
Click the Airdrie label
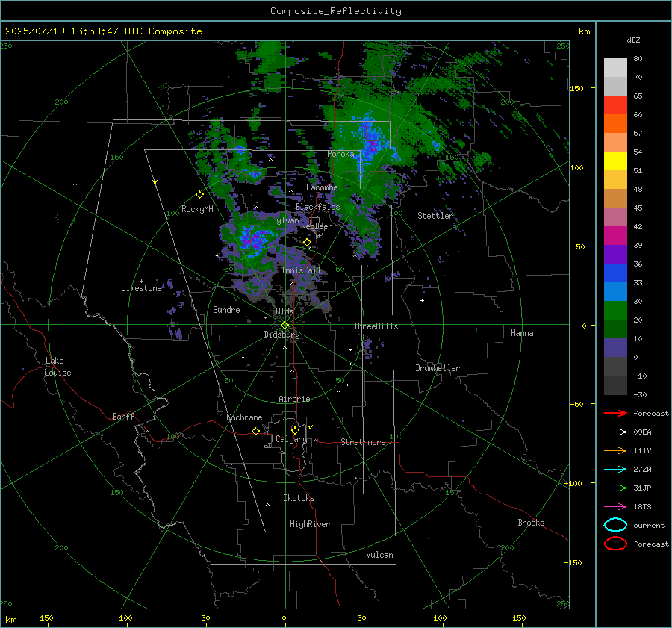pyautogui.click(x=294, y=399)
